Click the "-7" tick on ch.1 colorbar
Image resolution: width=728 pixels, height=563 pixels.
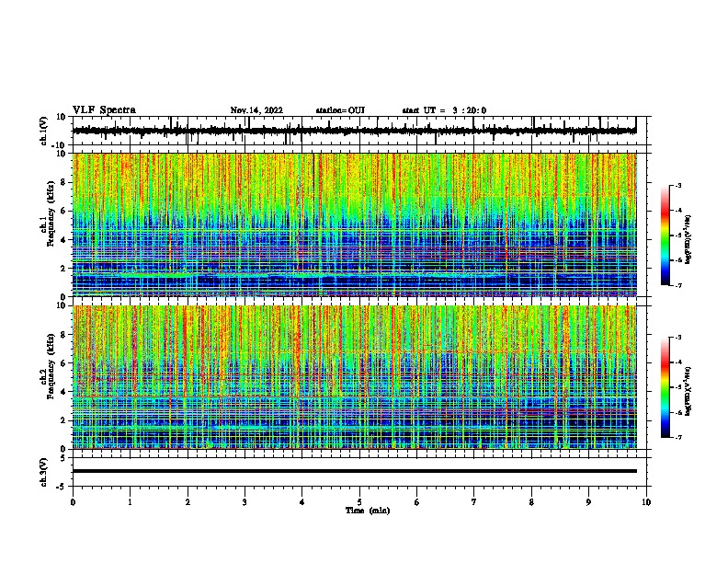[677, 285]
